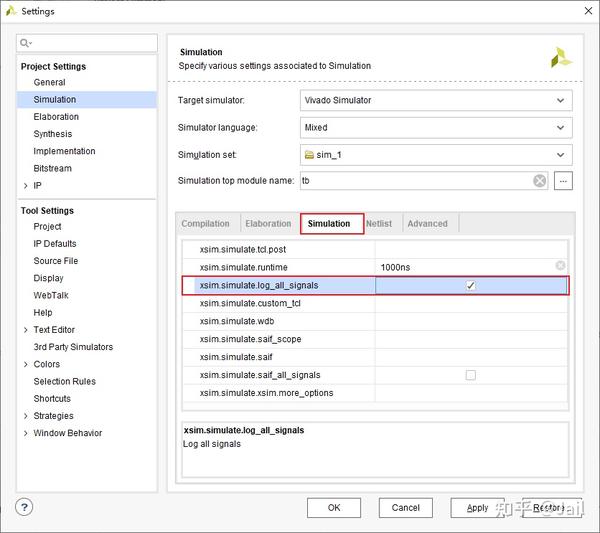Click the Apply button
600x533 pixels.
click(477, 508)
